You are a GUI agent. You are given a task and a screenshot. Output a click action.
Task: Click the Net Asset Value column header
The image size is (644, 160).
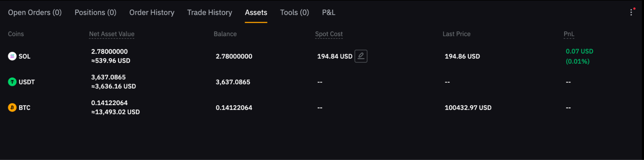111,34
